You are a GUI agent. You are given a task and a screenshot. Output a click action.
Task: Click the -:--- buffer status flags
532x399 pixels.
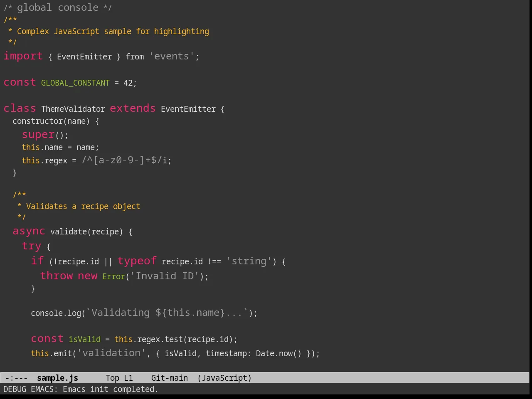(16, 378)
